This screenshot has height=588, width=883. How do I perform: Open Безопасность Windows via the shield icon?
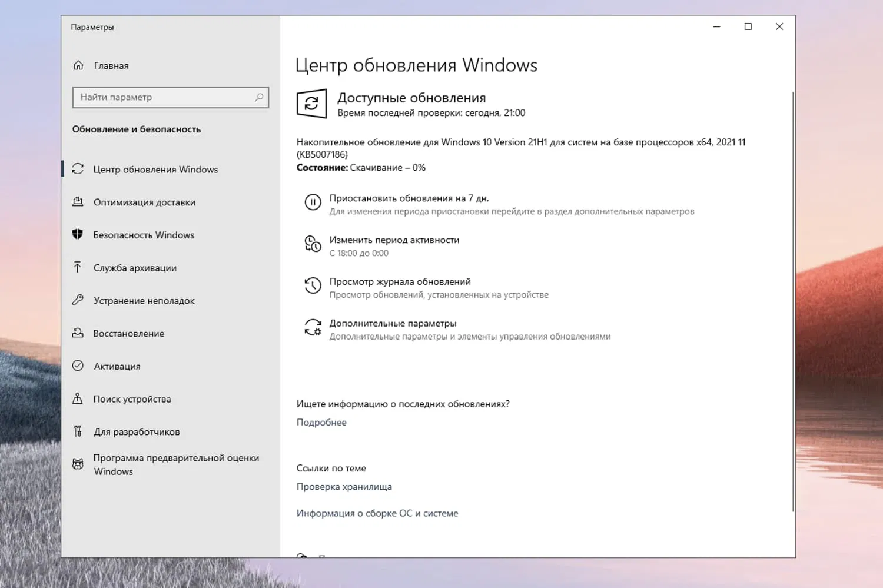pos(78,235)
